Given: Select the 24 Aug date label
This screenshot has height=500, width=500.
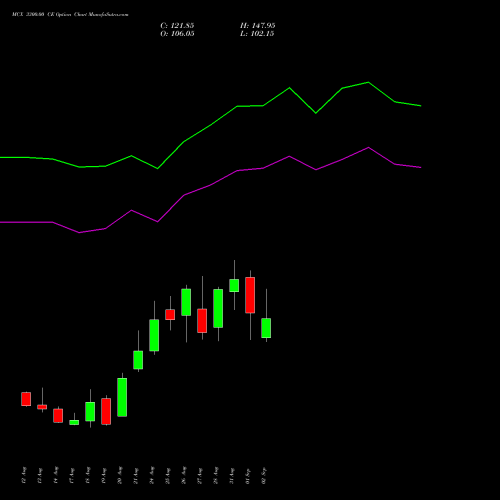Looking at the screenshot, I should 152,476.
